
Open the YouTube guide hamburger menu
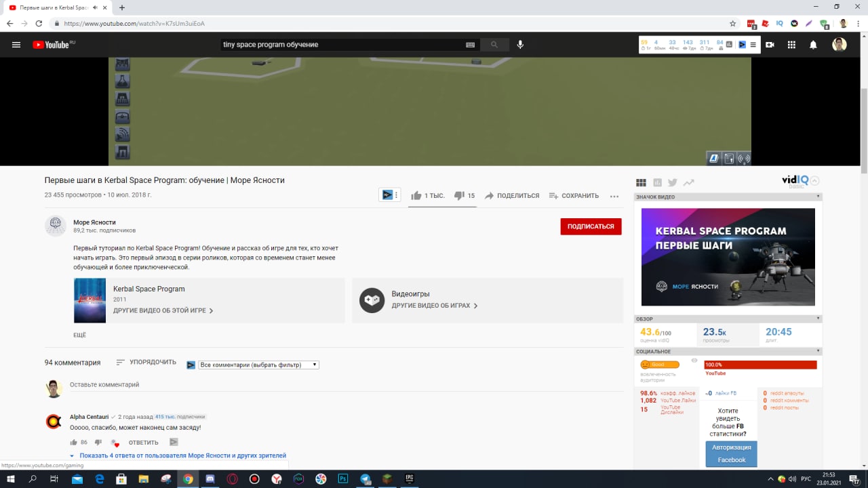click(x=16, y=45)
